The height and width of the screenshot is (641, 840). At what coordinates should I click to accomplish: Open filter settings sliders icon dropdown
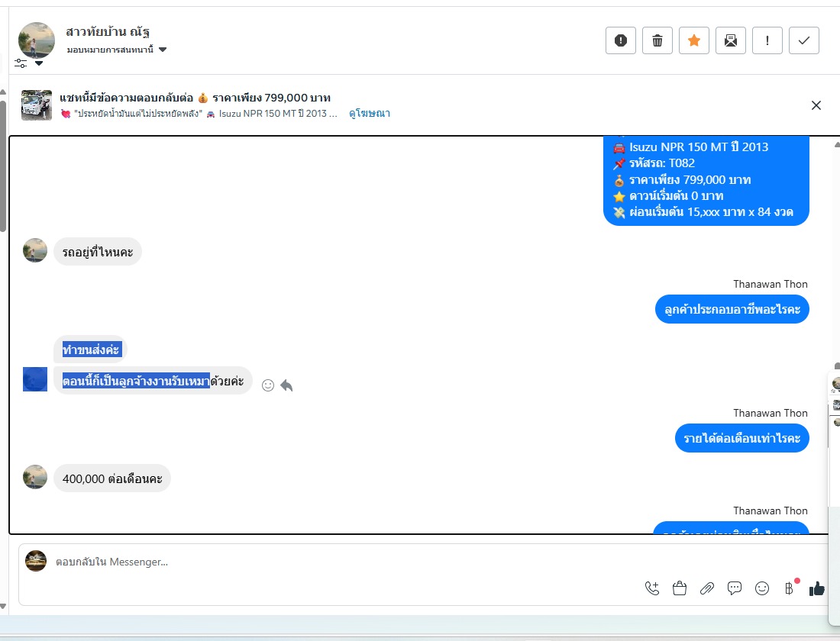(x=27, y=64)
